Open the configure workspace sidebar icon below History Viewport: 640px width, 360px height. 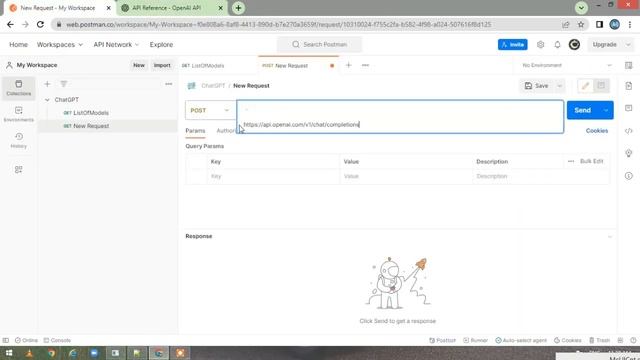pyautogui.click(x=18, y=169)
